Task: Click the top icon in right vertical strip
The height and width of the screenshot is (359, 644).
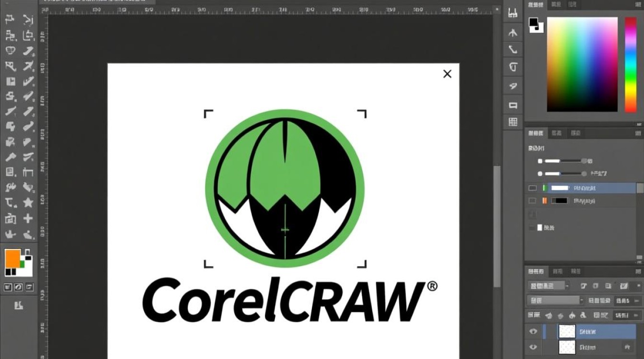Action: (x=513, y=13)
